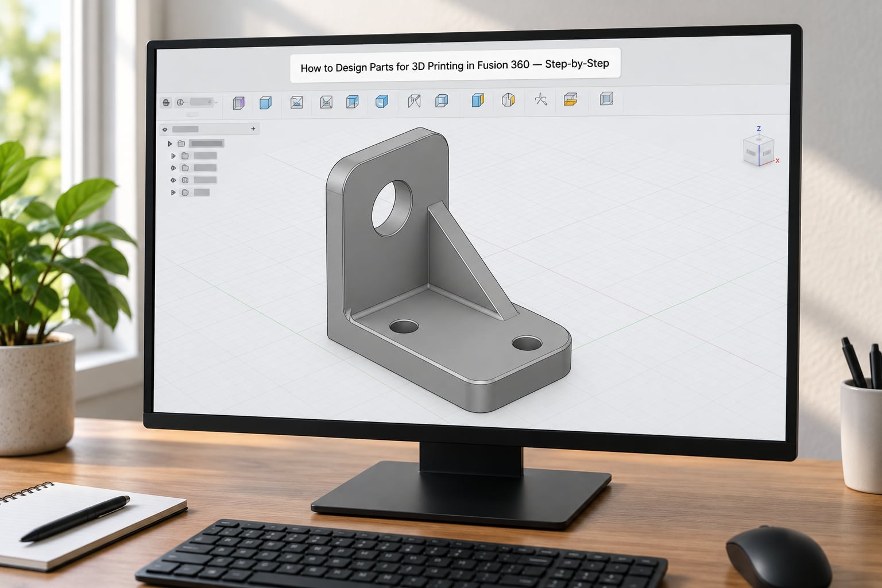Choose the three-axis construction toolbar icon

click(540, 99)
